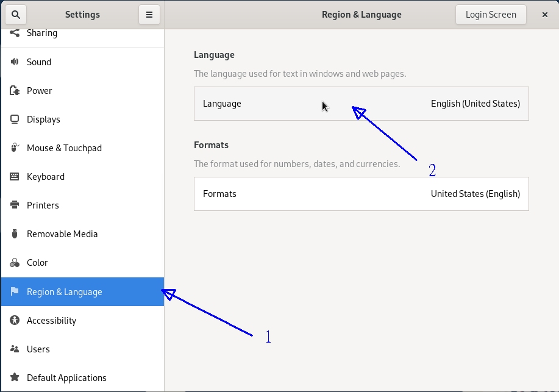Go to the Users settings panel

pos(38,349)
